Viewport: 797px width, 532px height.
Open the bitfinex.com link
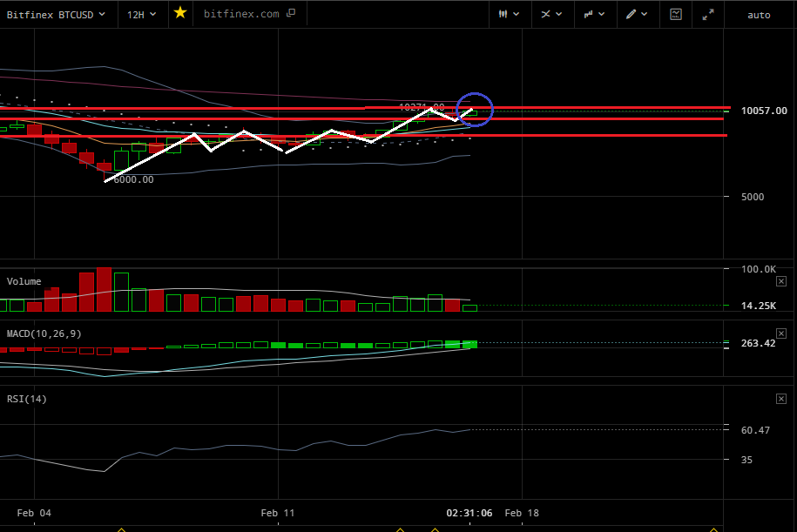(x=241, y=14)
